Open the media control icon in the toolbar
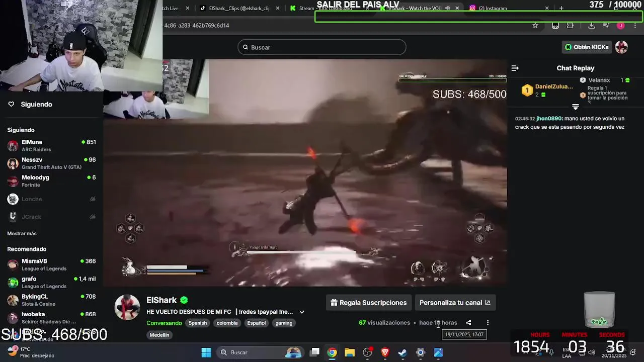 click(x=606, y=25)
